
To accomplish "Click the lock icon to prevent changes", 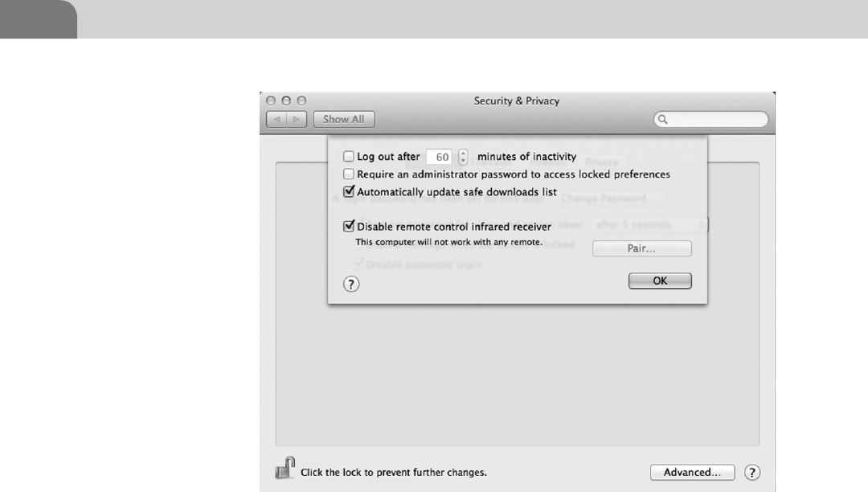I will 285,468.
